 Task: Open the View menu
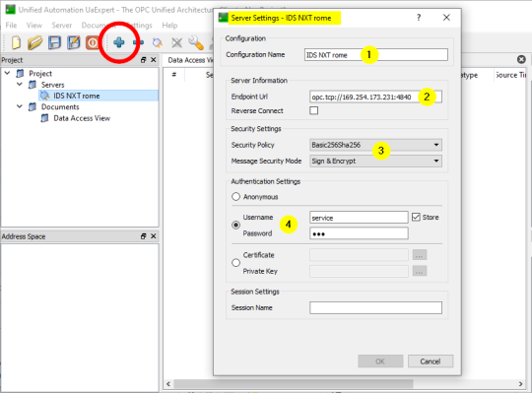[34, 26]
